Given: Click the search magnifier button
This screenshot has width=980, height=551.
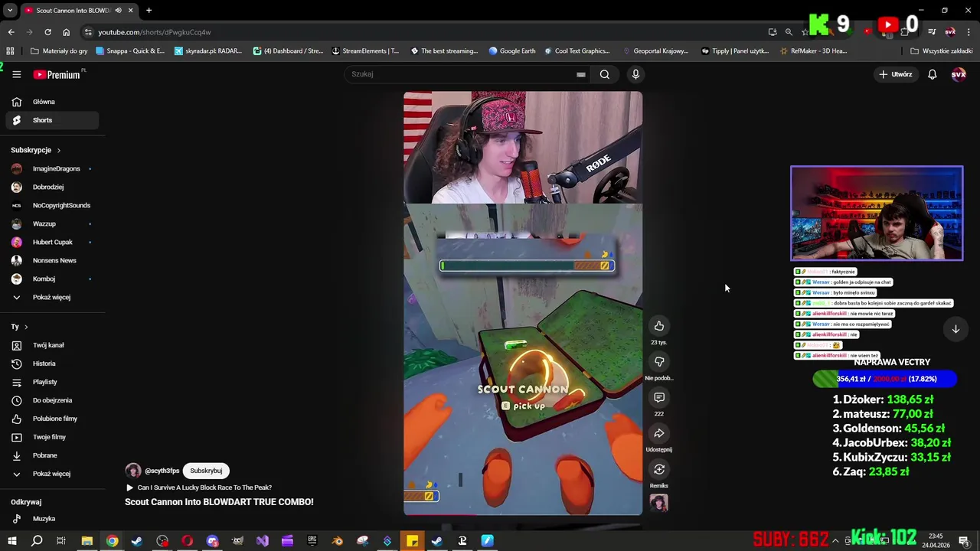Looking at the screenshot, I should pos(605,74).
